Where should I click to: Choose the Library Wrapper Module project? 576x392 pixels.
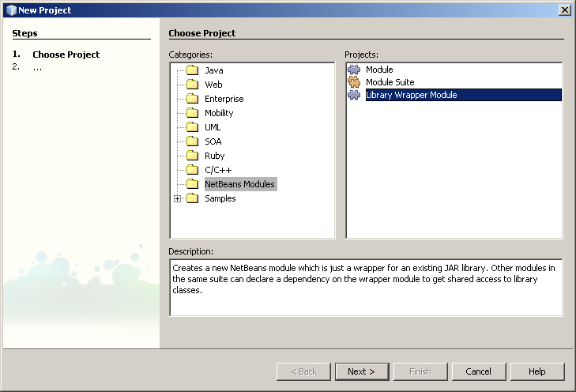tap(463, 95)
